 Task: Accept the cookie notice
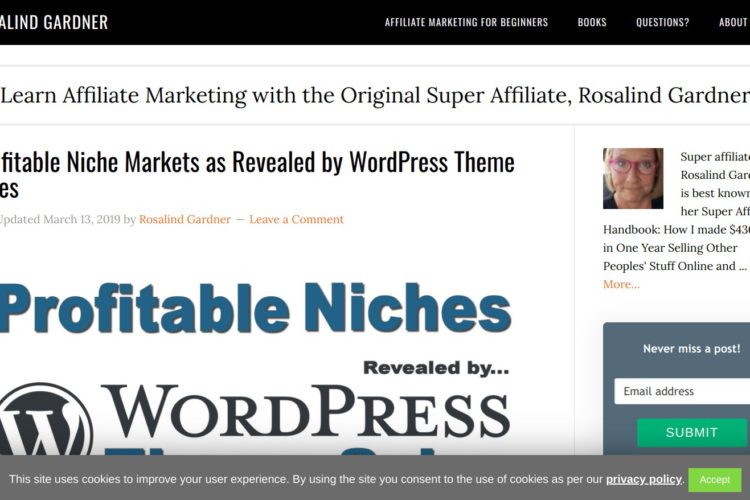point(715,479)
